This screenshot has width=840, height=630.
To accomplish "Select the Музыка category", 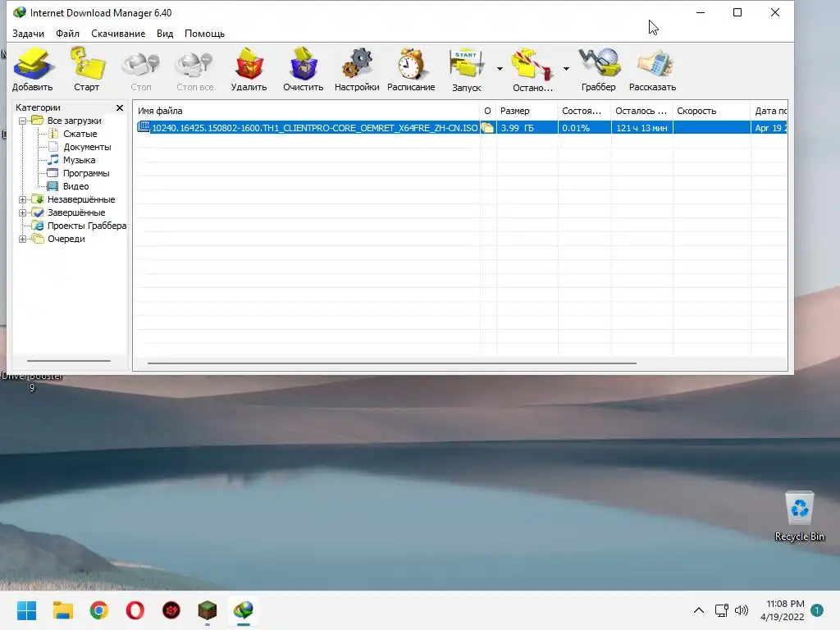I will (x=79, y=160).
